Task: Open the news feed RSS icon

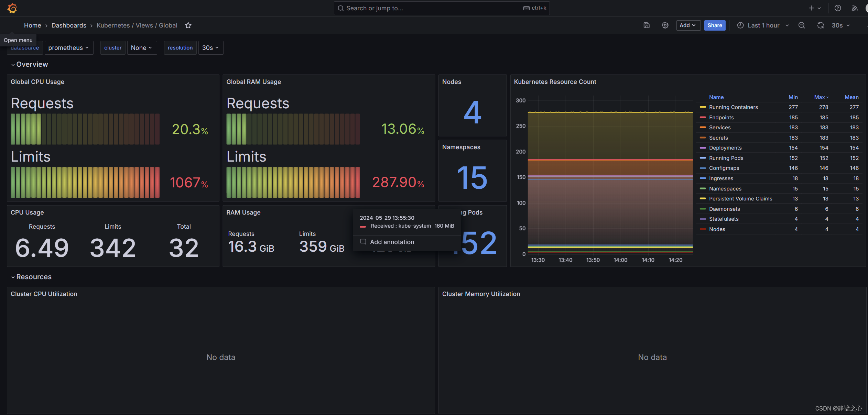Action: (x=855, y=8)
